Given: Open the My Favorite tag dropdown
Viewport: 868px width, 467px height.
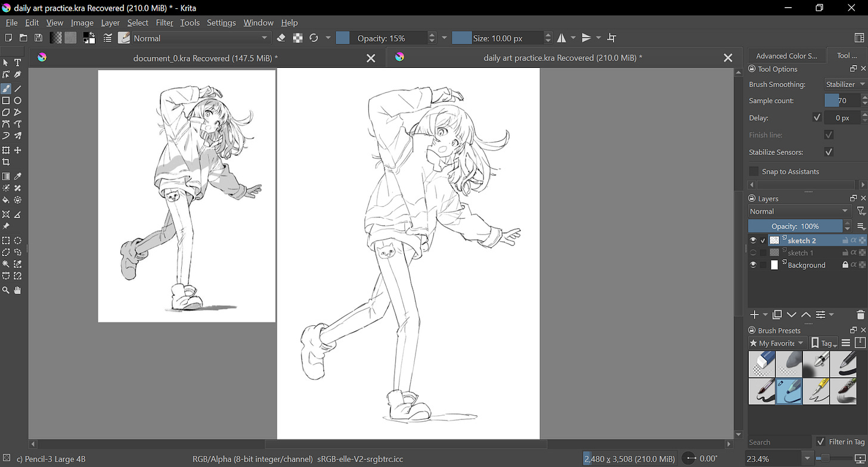Looking at the screenshot, I should click(777, 343).
